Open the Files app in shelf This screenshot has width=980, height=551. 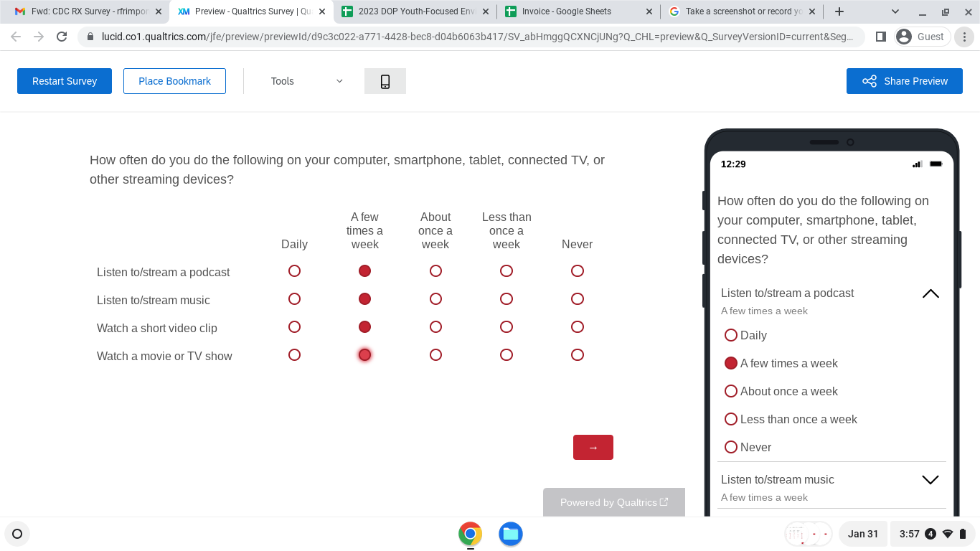point(511,534)
